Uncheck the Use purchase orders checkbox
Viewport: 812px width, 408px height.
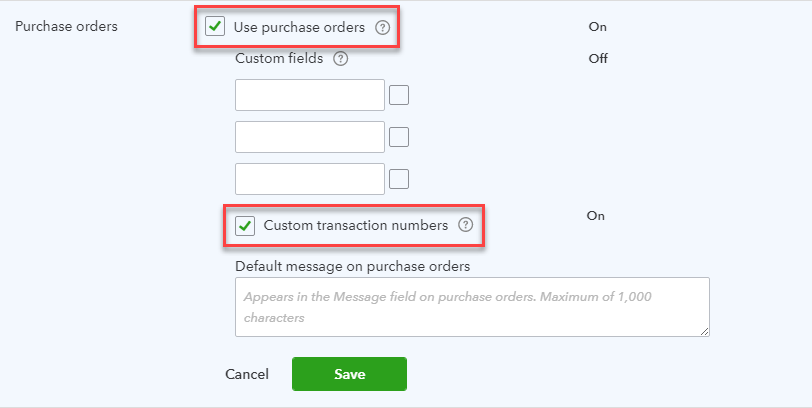pyautogui.click(x=215, y=26)
